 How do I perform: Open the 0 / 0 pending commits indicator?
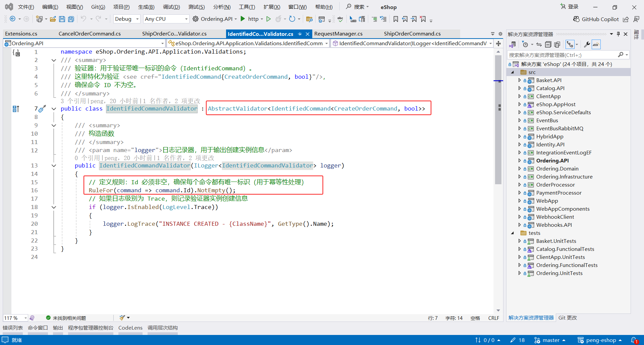click(x=488, y=340)
